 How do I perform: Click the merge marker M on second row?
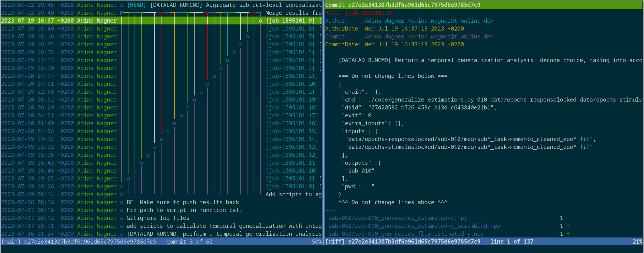[x=122, y=13]
